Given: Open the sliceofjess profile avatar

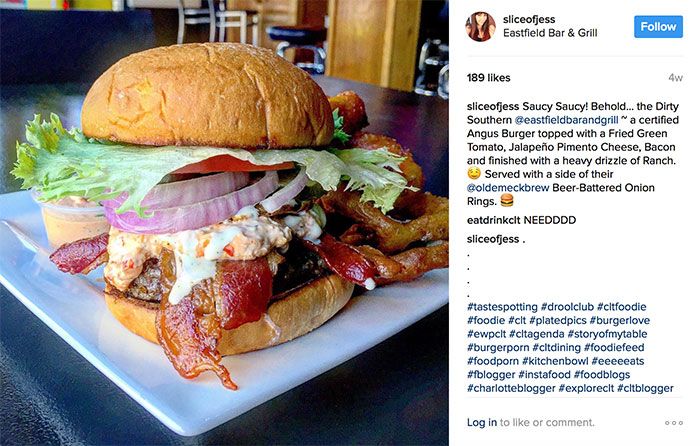Looking at the screenshot, I should tap(480, 26).
